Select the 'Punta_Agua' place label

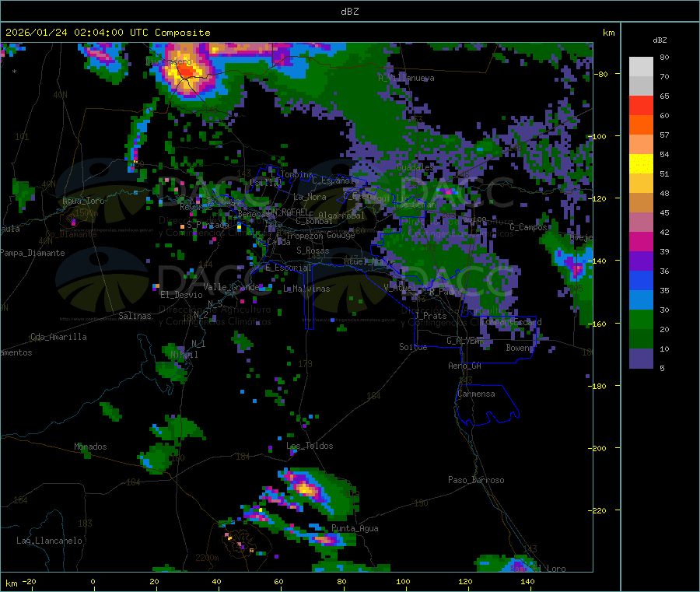point(355,528)
